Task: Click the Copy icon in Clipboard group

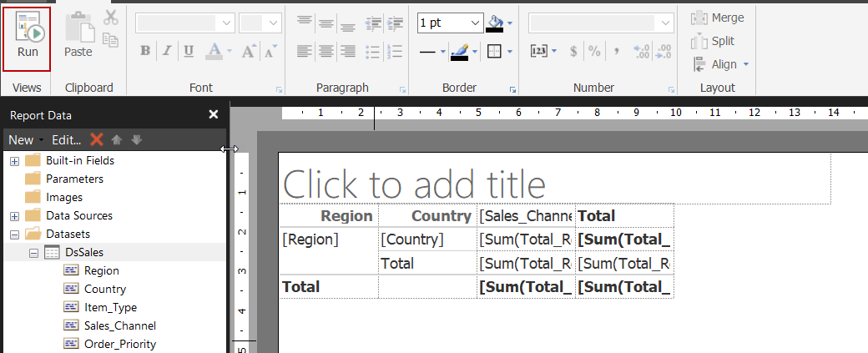Action: 111,40
